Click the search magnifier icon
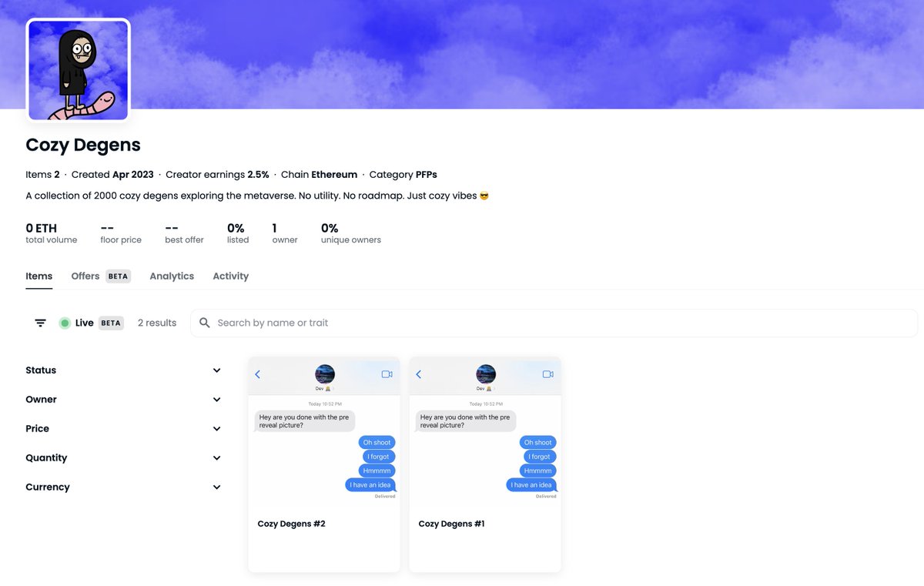 [205, 323]
